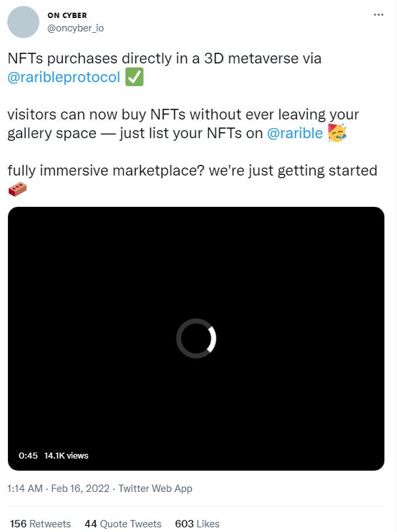Click the video loading spinner
The height and width of the screenshot is (532, 397).
196,338
